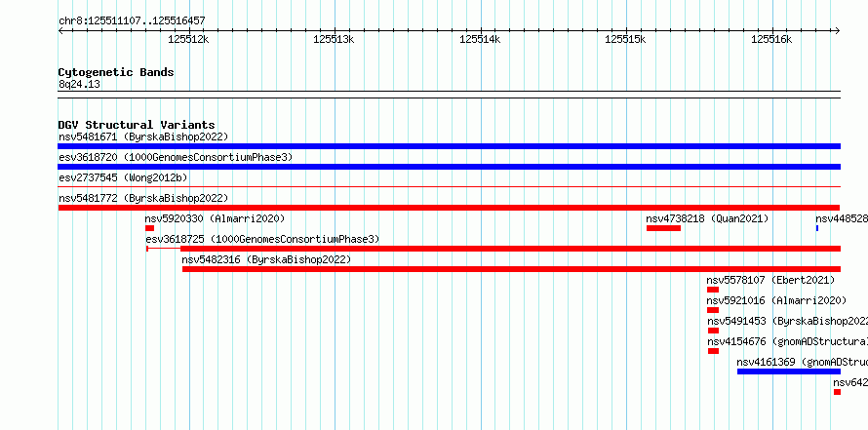
Task: Select small red block under nsv5920330
Action: tap(149, 228)
